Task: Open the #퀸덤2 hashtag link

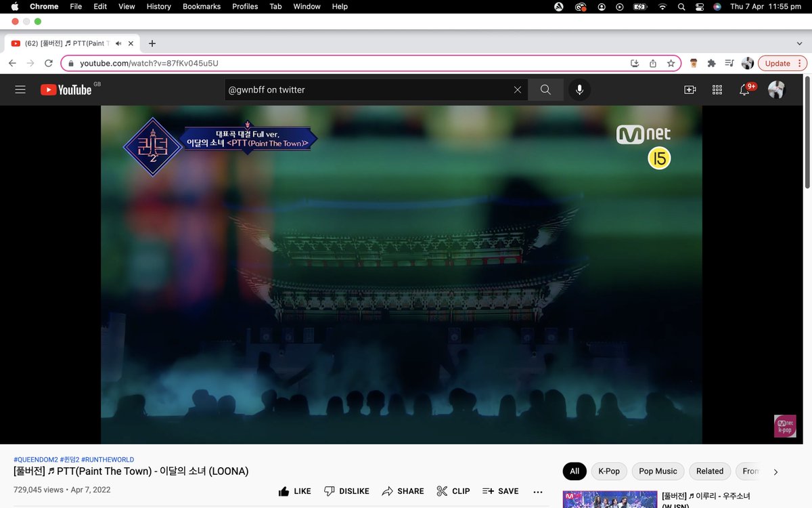Action: (x=69, y=459)
